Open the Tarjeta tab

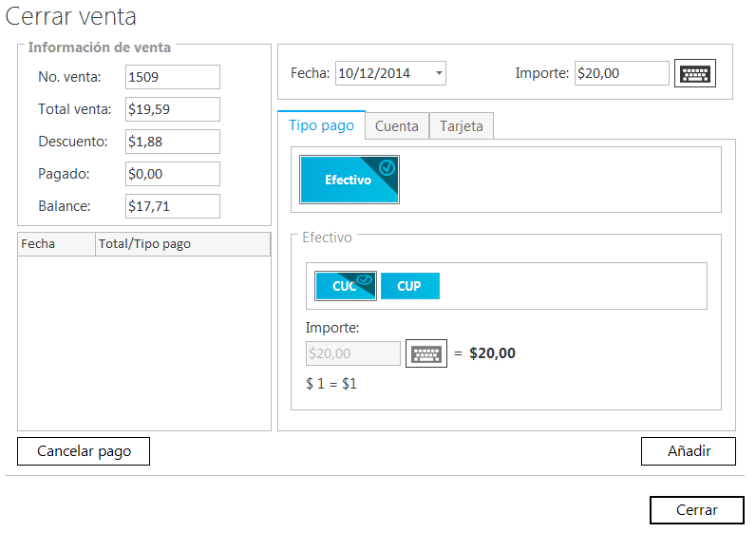[462, 126]
